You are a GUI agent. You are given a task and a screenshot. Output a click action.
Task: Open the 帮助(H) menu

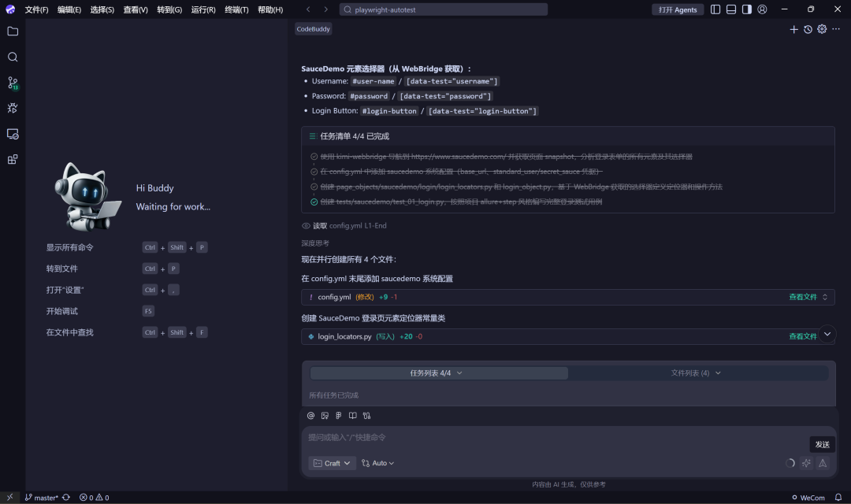(x=270, y=9)
